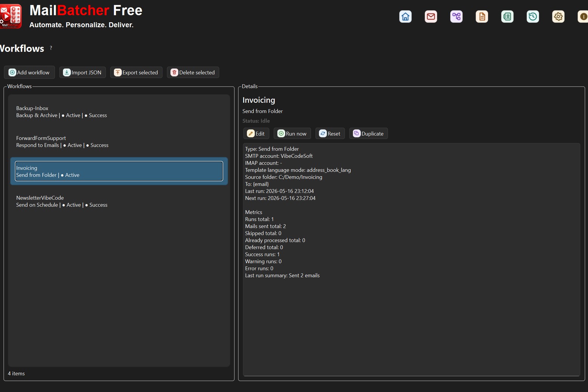Select the NewsletterVibeCode workflow

pyautogui.click(x=119, y=201)
